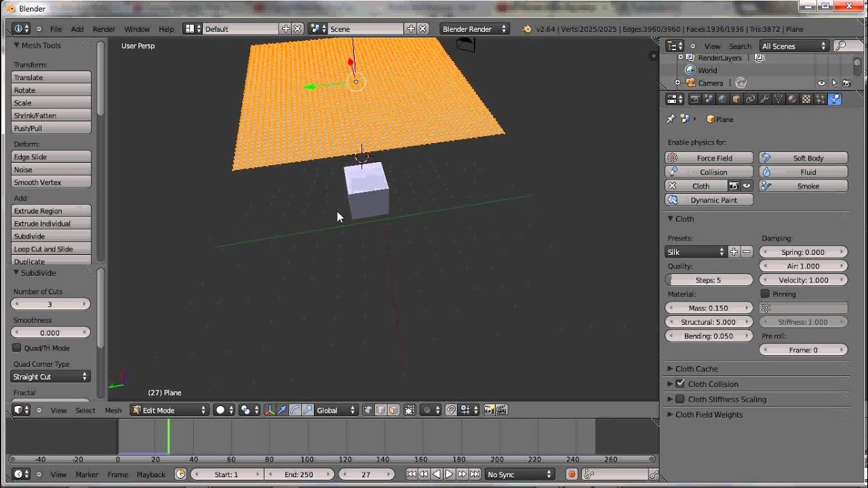The height and width of the screenshot is (488, 868).
Task: Click the Subdivide button in Mesh Tools
Action: [52, 236]
